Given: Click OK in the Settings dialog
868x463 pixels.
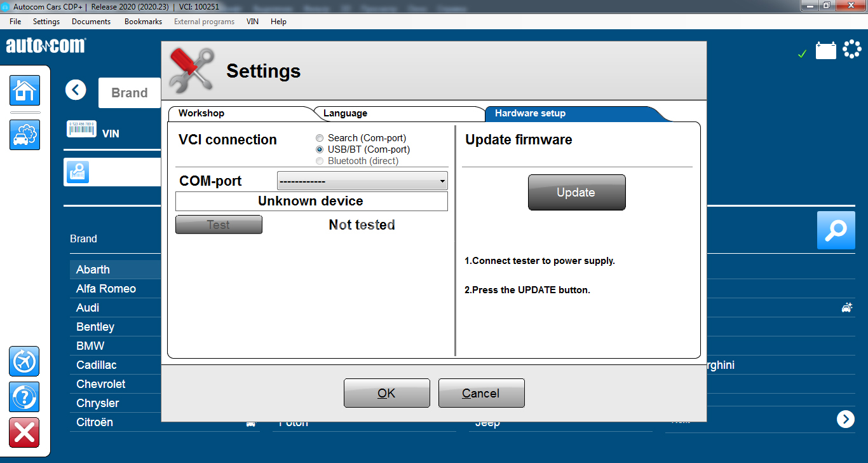Looking at the screenshot, I should coord(387,393).
